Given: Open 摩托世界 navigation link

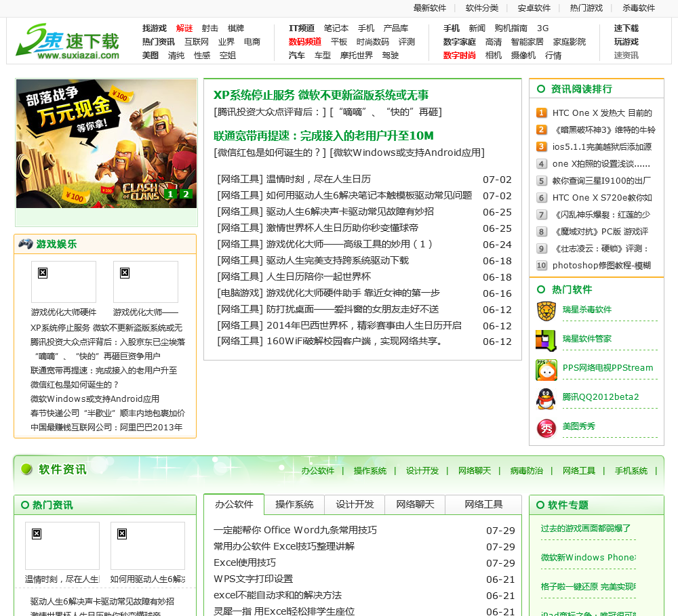Looking at the screenshot, I should pos(357,56).
